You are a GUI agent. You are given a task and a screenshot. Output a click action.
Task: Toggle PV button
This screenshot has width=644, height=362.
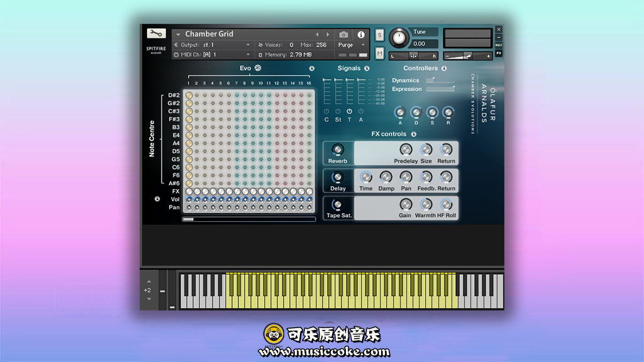click(499, 53)
